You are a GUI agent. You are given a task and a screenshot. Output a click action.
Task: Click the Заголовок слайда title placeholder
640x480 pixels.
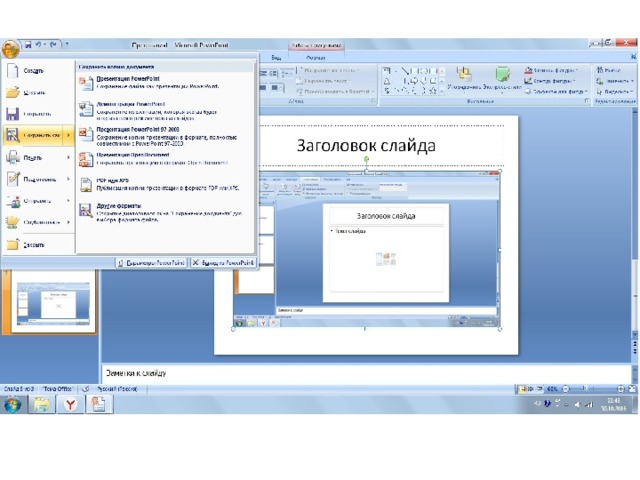[x=366, y=145]
